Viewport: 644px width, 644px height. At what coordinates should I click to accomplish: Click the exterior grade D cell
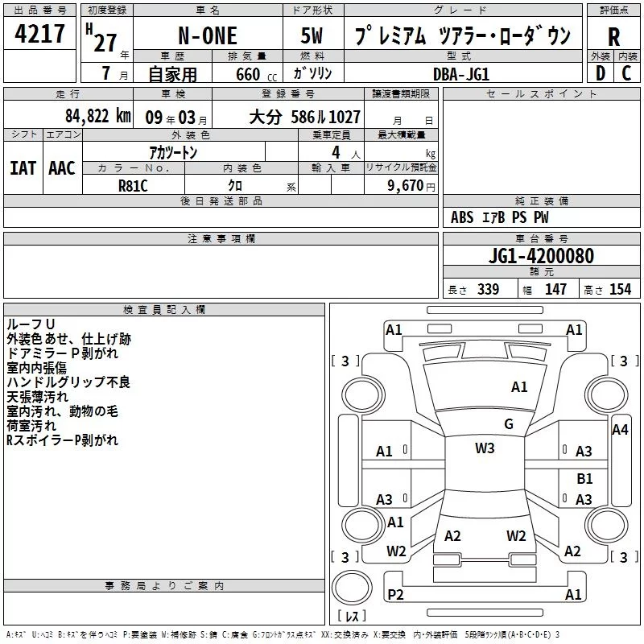[601, 72]
